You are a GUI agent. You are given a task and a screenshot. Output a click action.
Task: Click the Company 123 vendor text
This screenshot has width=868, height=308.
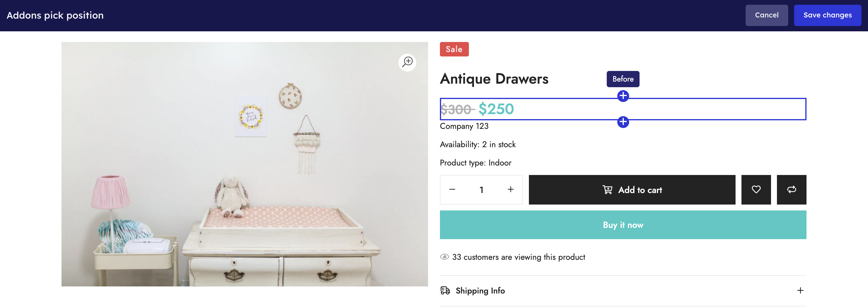[x=464, y=127]
